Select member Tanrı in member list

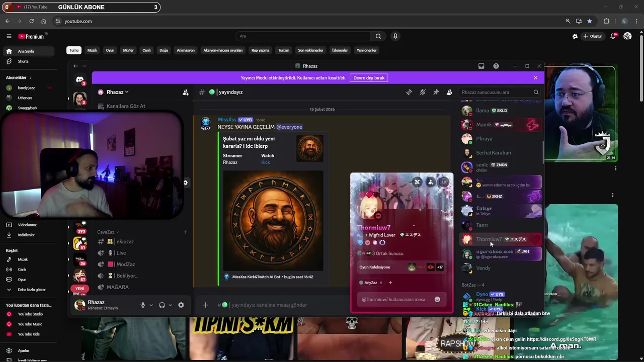pos(501,225)
